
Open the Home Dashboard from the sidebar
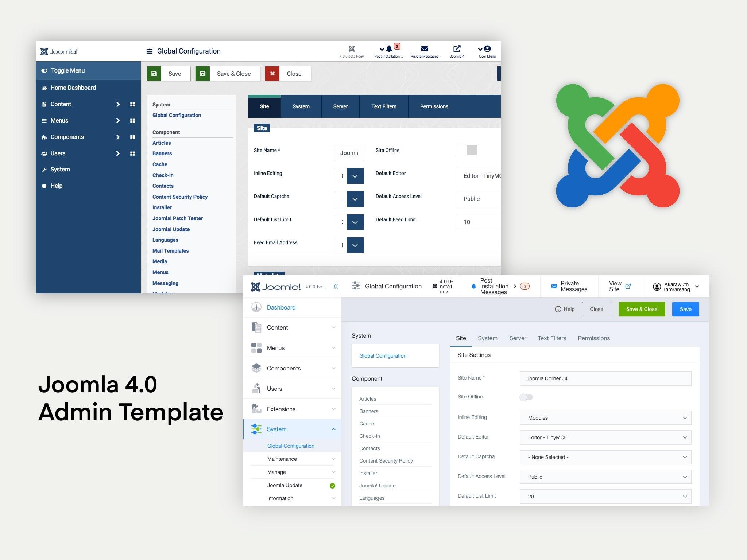(x=73, y=87)
